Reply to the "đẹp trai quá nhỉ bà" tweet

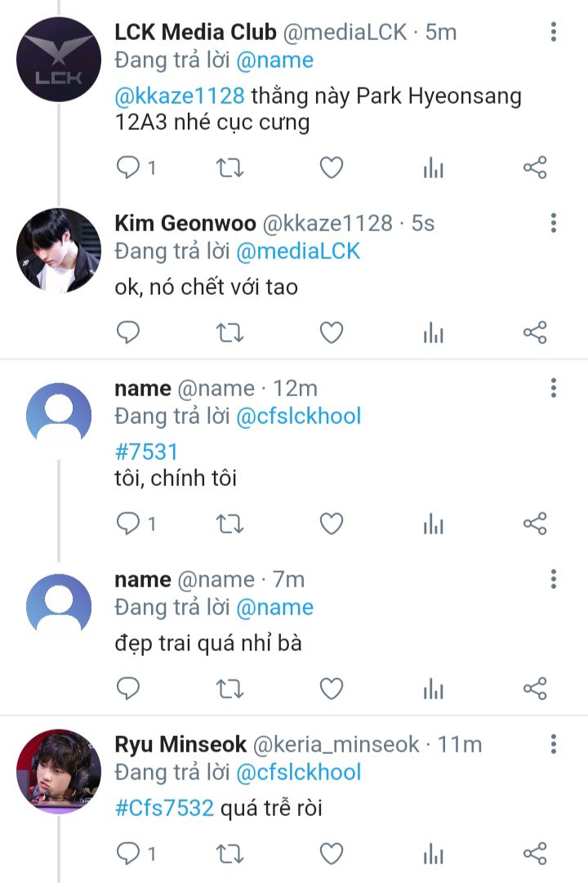(x=128, y=689)
